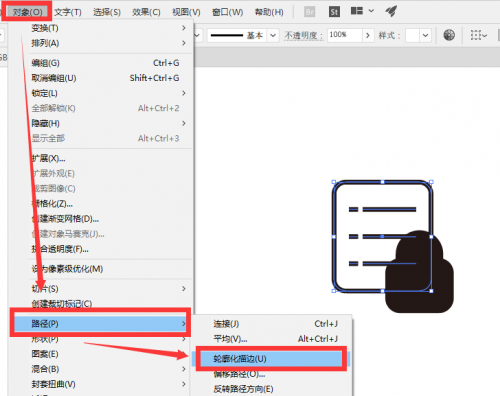Click the recolor artwork wheel icon
Image resolution: width=500 pixels, height=396 pixels.
[449, 35]
